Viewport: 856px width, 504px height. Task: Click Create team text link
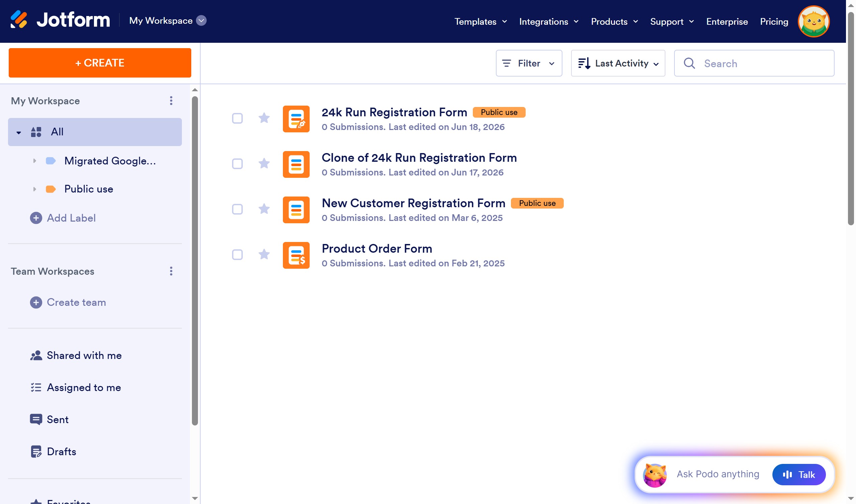click(x=77, y=302)
